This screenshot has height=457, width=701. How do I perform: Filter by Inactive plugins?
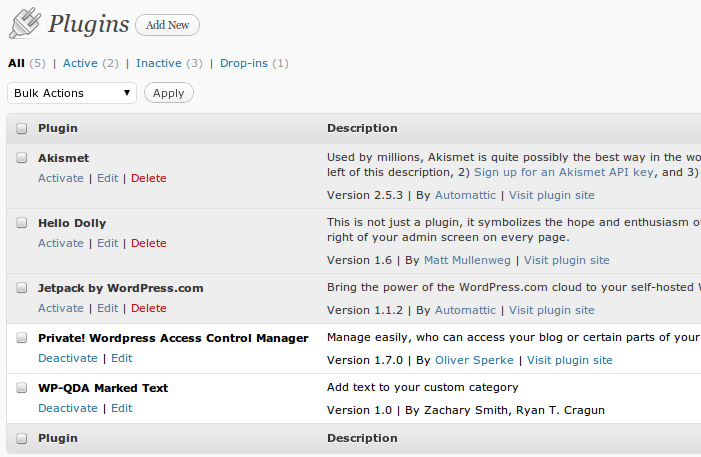159,63
